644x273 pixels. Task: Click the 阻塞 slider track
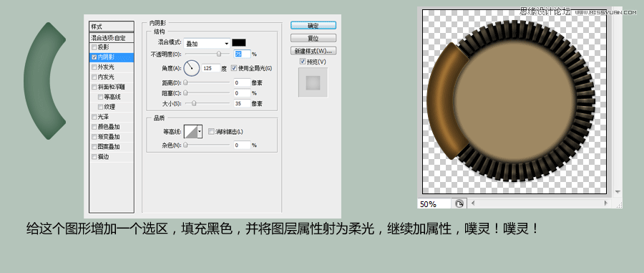208,93
